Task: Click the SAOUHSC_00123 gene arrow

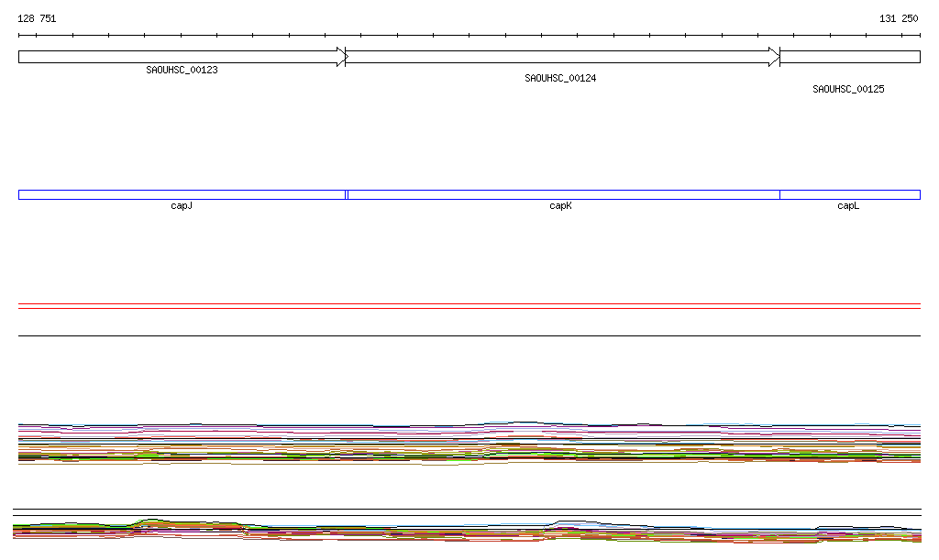Action: tap(179, 57)
